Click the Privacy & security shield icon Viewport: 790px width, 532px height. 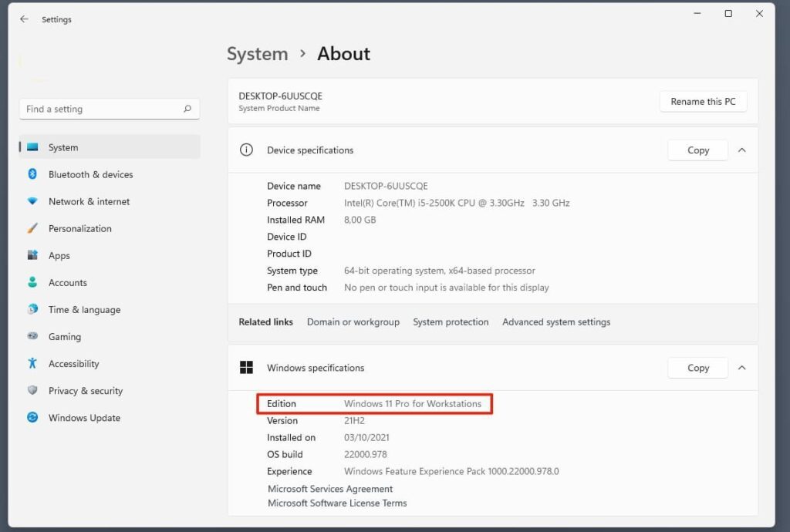pyautogui.click(x=32, y=390)
